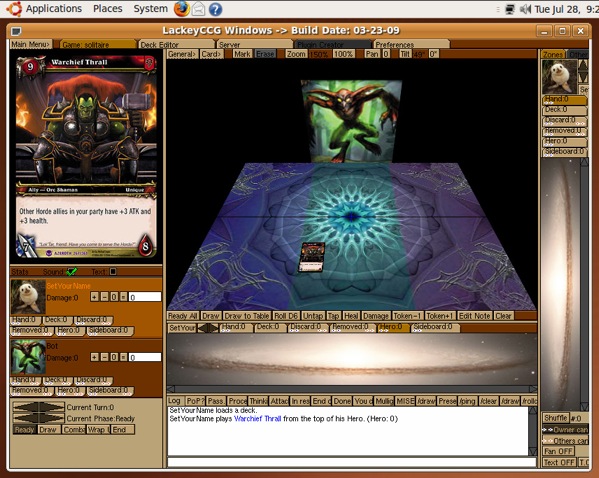Screen dimensions: 599x478
Task: Click the Shuffle button
Action: (x=556, y=418)
